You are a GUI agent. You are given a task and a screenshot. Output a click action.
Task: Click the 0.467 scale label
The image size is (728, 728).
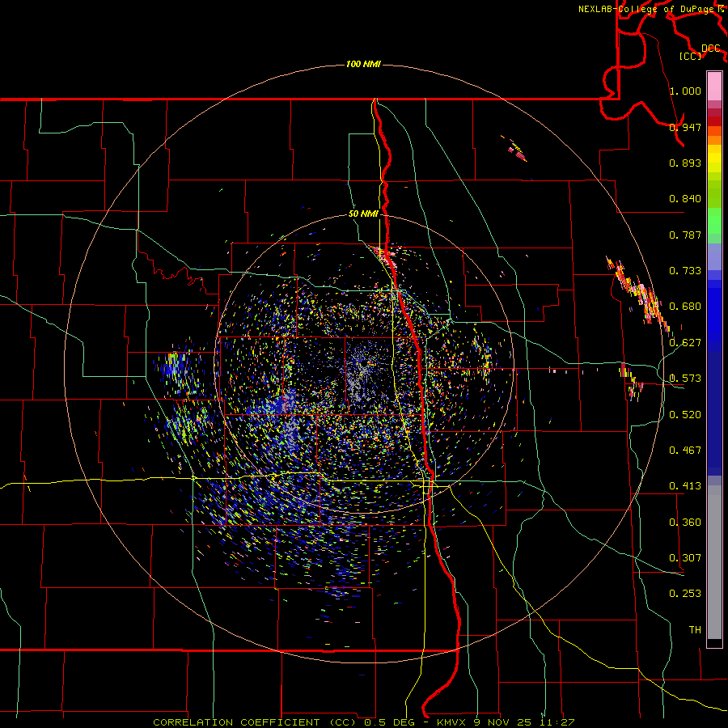pyautogui.click(x=685, y=451)
